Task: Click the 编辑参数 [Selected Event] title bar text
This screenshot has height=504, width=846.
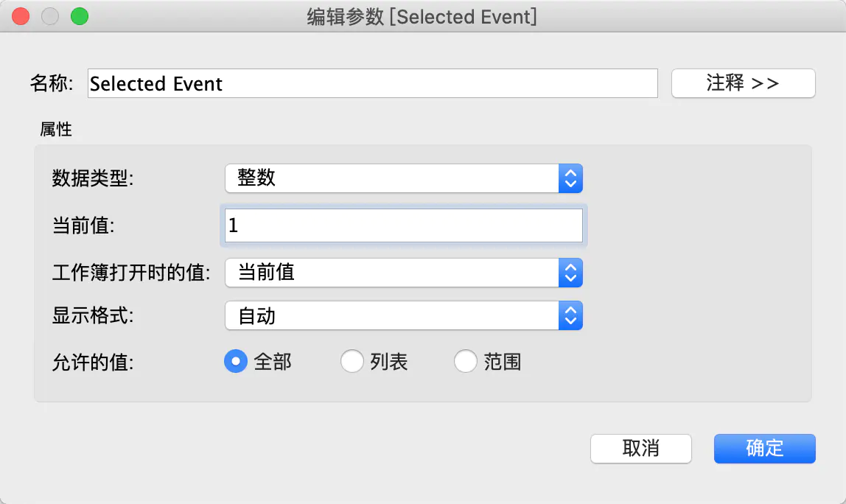Action: (x=422, y=17)
